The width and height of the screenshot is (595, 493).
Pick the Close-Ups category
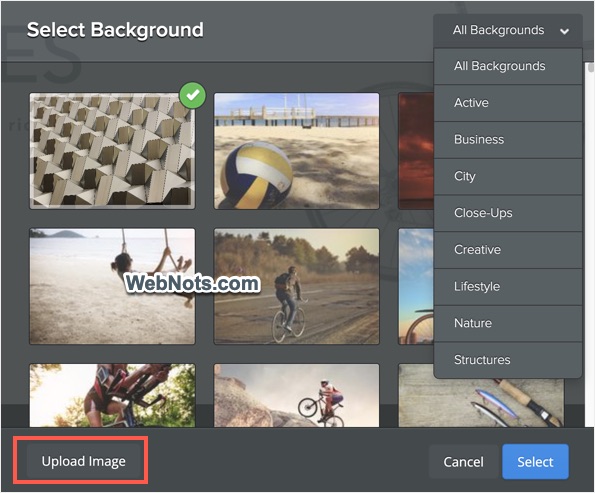coord(508,213)
